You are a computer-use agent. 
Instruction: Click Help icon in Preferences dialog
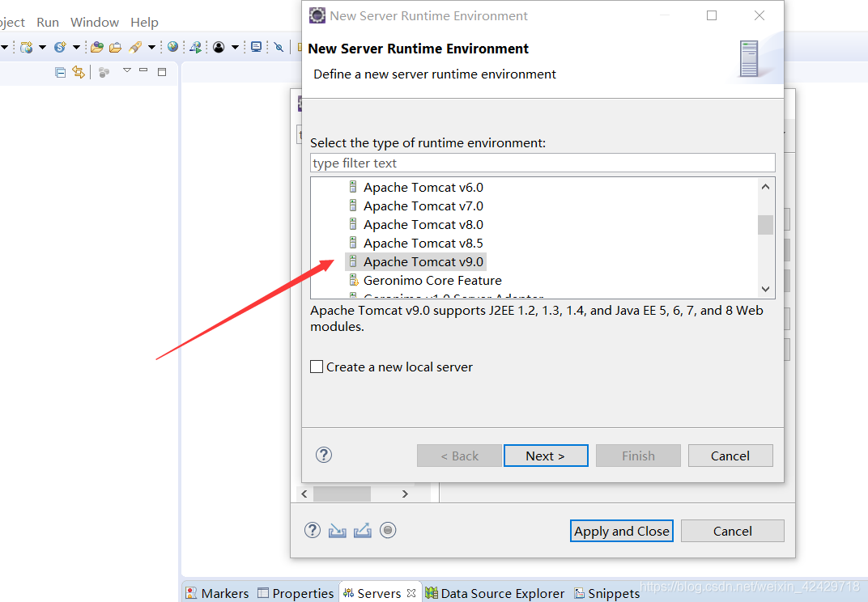[313, 530]
